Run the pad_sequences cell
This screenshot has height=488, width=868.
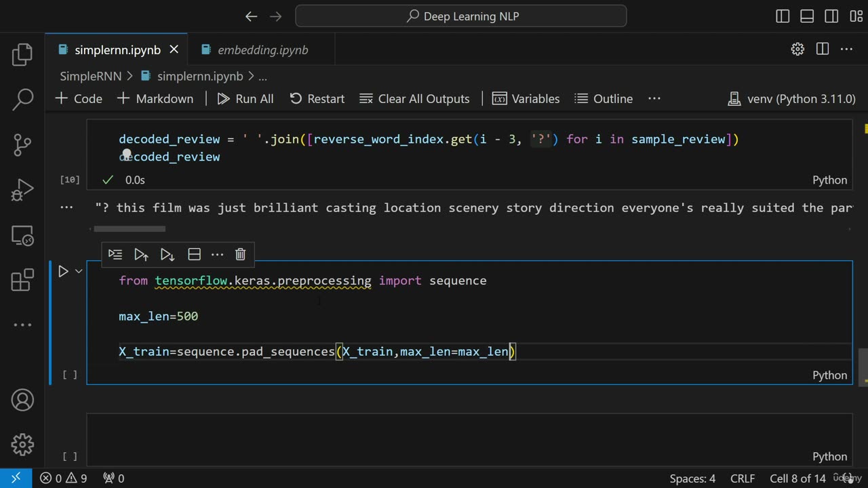(x=63, y=272)
